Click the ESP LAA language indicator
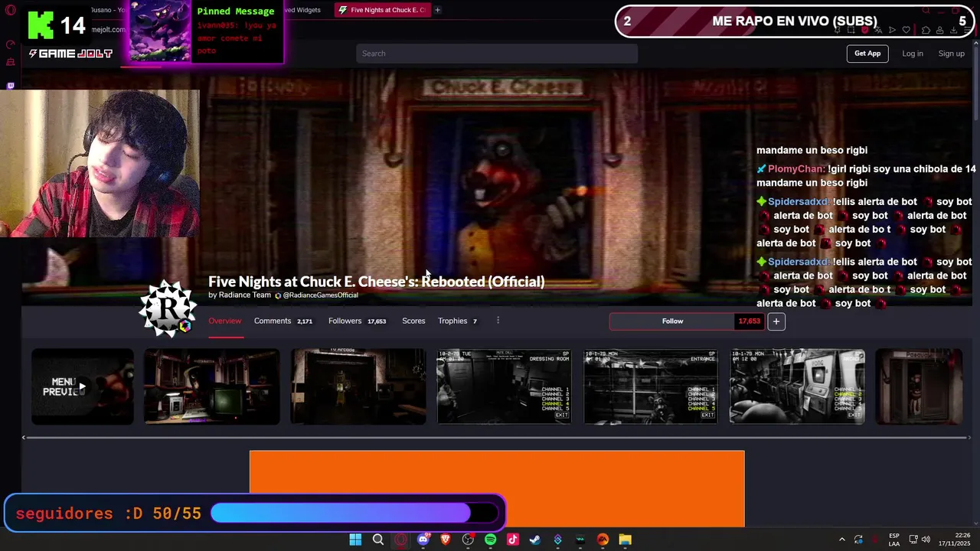The image size is (980, 551). [894, 540]
